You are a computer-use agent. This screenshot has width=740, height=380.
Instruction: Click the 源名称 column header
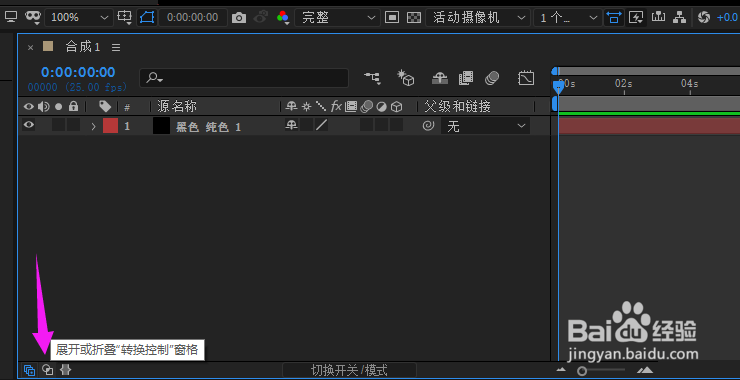[x=177, y=106]
